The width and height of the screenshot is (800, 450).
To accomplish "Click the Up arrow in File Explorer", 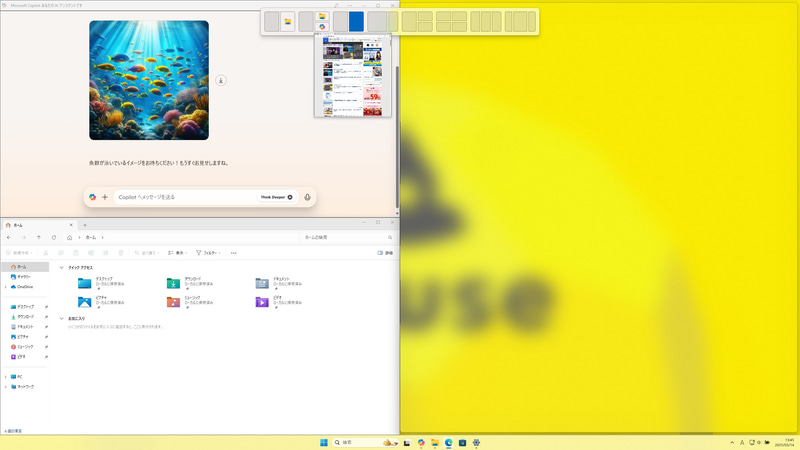I will [39, 237].
